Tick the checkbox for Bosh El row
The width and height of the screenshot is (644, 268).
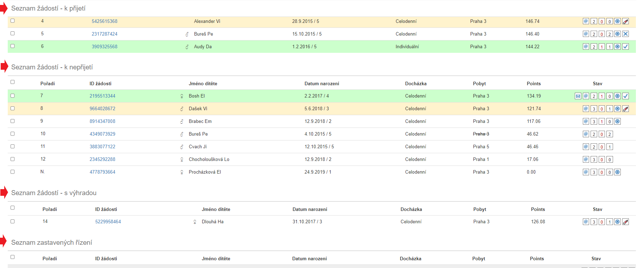[13, 96]
